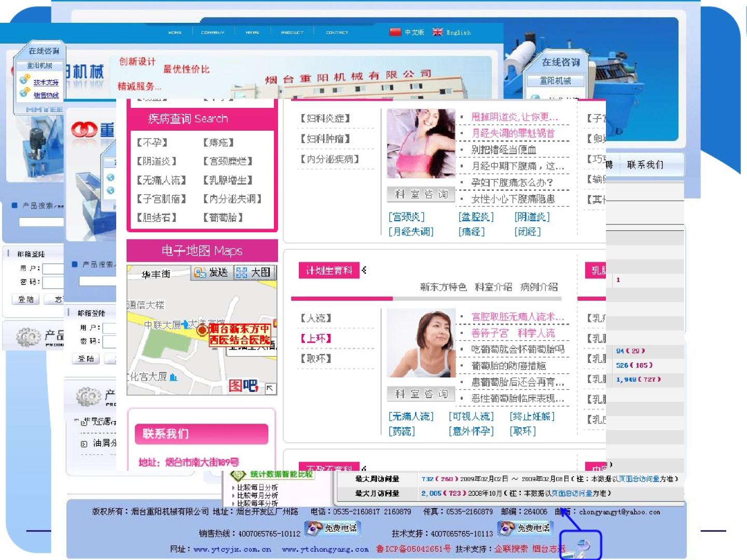Expand the 比较每月分析 tree item
The height and width of the screenshot is (560, 747).
coord(233,496)
